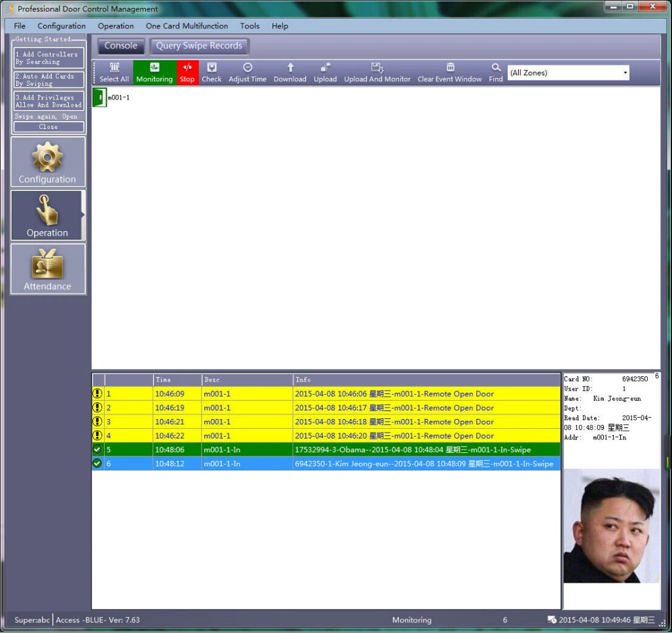672x633 pixels.
Task: Click the Download toolbar icon
Action: tap(289, 72)
